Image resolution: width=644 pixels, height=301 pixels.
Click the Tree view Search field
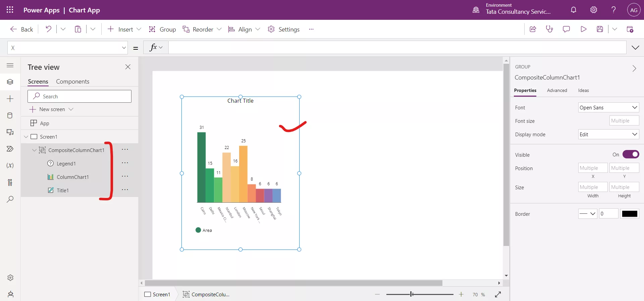tap(79, 96)
